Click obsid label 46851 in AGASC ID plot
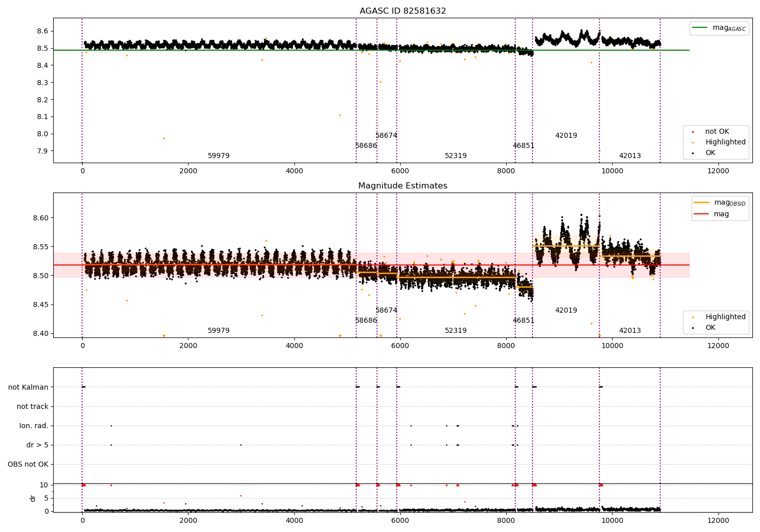 [x=523, y=146]
